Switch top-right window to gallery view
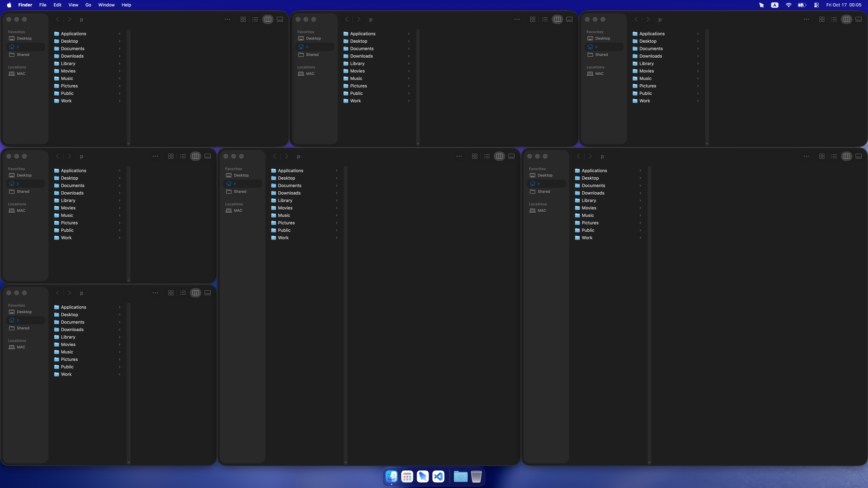 point(859,19)
